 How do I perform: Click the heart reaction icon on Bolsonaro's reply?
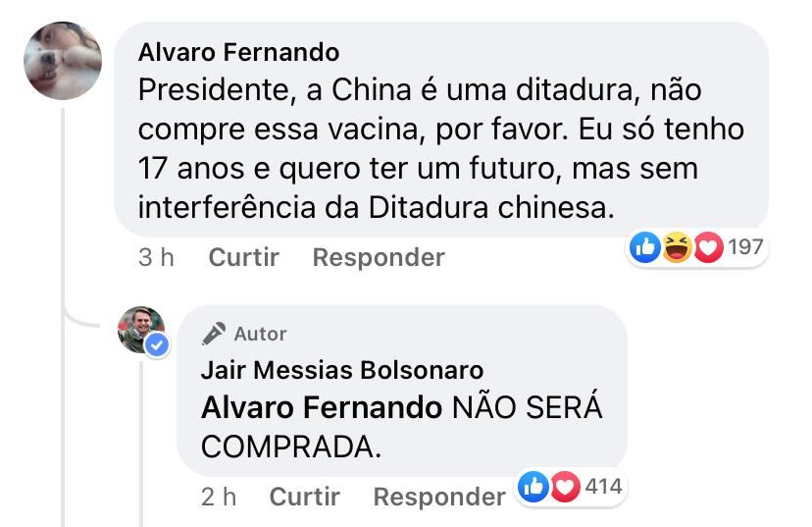coord(565,487)
